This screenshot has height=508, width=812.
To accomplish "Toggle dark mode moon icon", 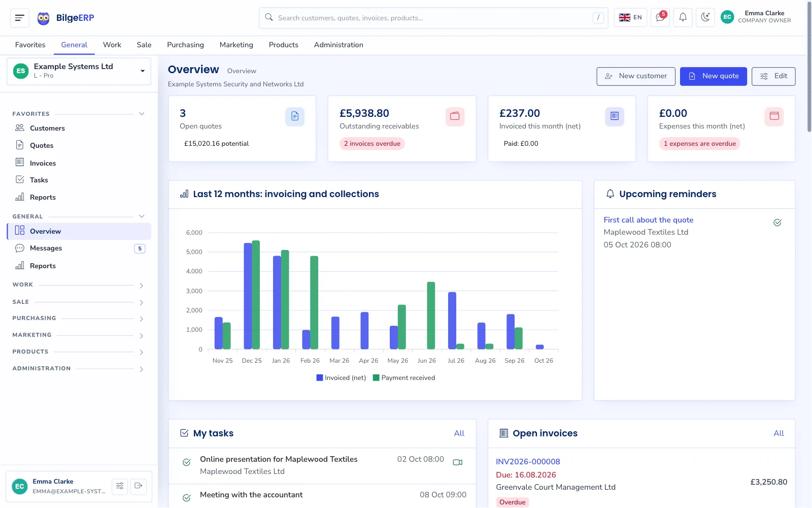I will coord(705,17).
